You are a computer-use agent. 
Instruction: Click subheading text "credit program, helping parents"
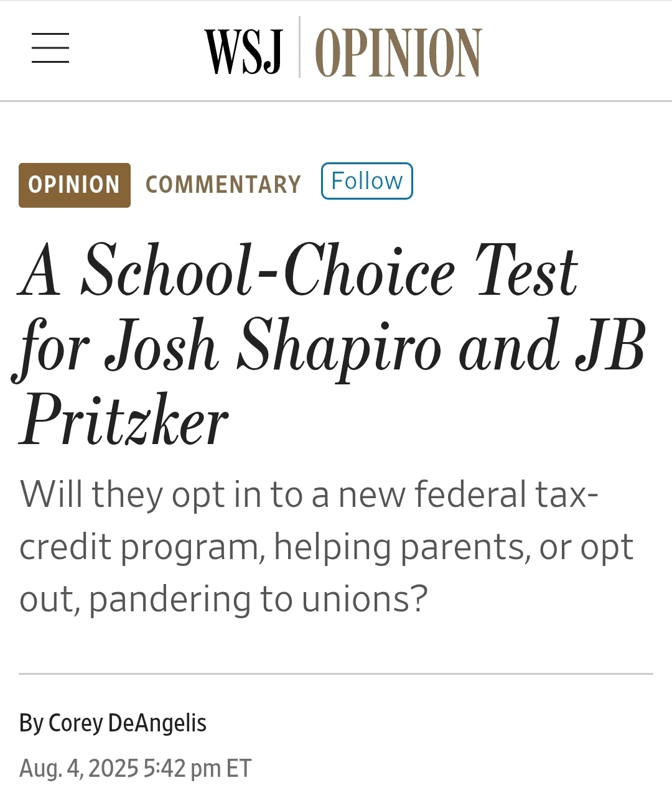tap(274, 547)
